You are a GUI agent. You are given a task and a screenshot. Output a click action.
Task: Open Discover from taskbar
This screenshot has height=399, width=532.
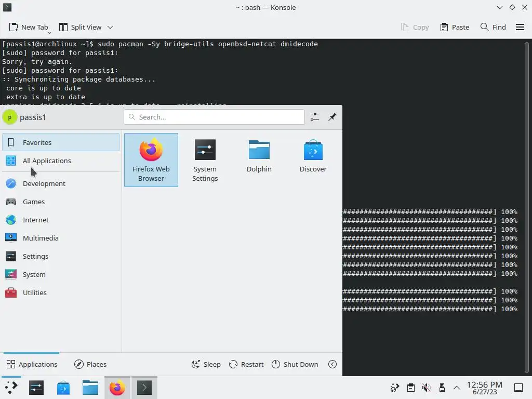(x=63, y=388)
